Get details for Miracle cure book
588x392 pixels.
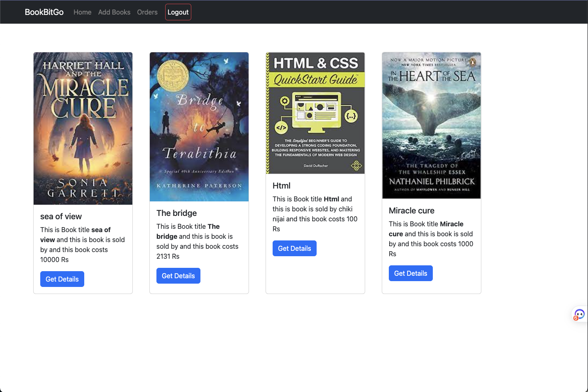click(411, 273)
